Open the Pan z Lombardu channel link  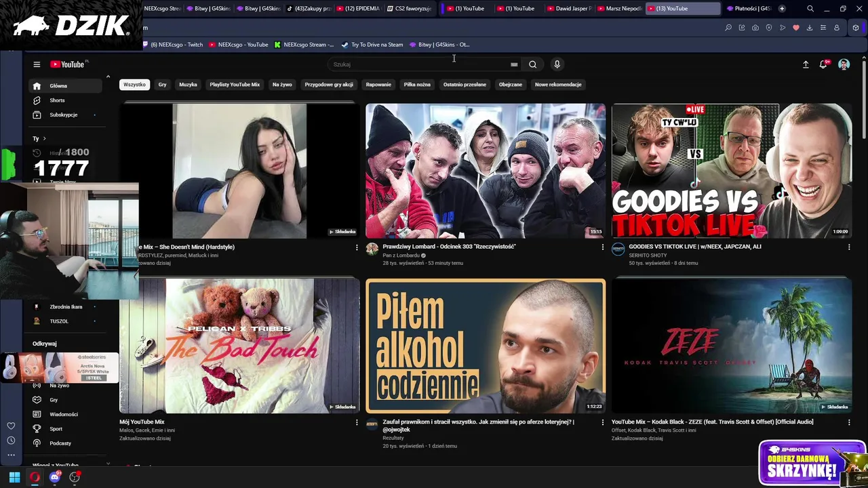coord(402,256)
